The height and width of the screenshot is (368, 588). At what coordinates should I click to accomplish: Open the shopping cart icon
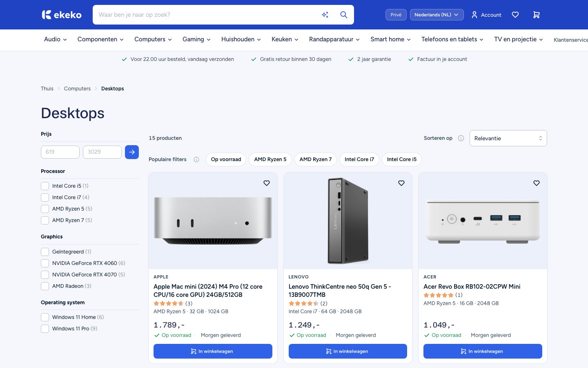[537, 15]
